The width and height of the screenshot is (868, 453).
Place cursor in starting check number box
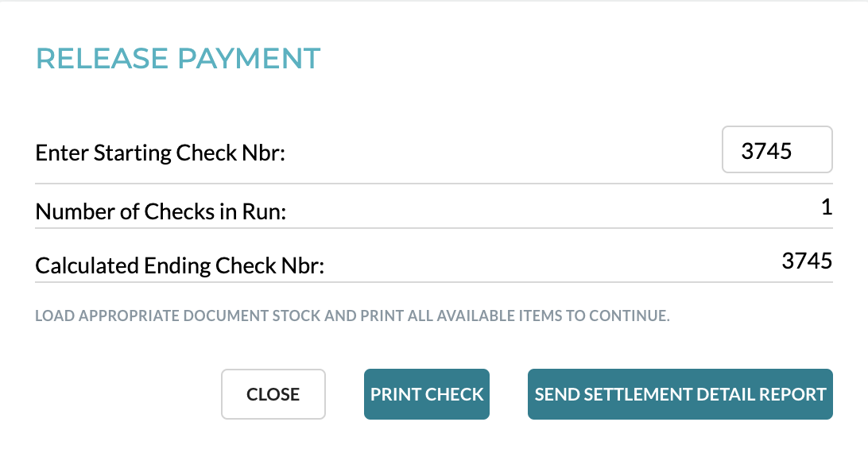point(777,149)
